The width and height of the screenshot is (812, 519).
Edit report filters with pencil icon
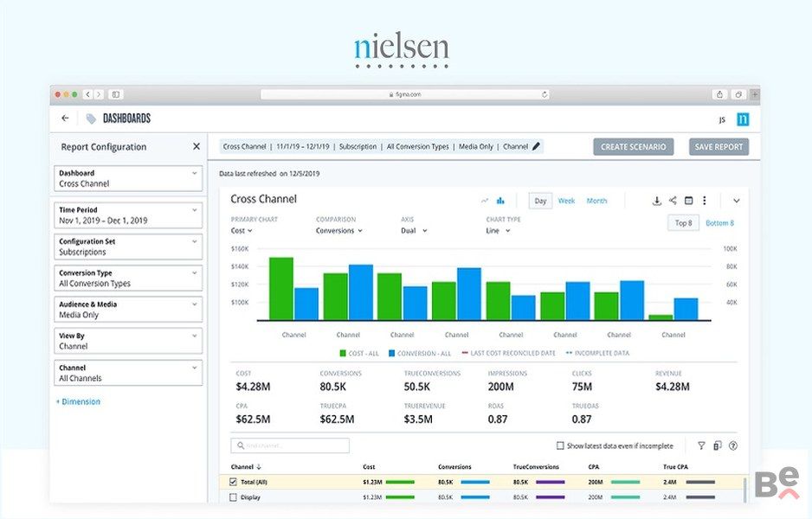[x=536, y=146]
